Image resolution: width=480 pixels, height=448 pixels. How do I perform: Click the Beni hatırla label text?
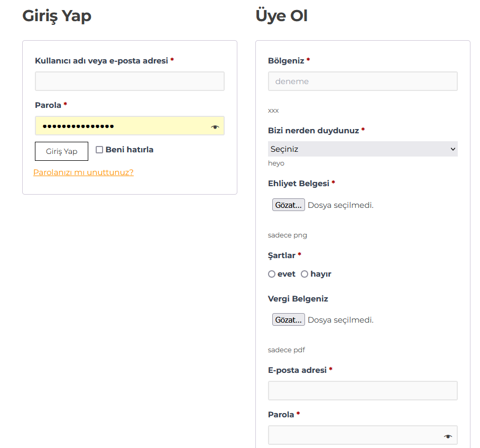coord(130,150)
